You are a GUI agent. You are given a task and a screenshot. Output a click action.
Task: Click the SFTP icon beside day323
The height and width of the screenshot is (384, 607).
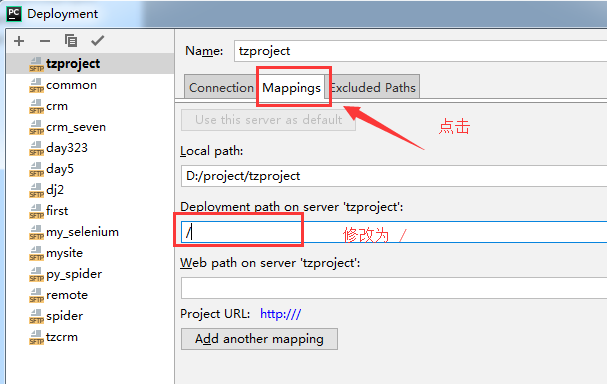36,148
